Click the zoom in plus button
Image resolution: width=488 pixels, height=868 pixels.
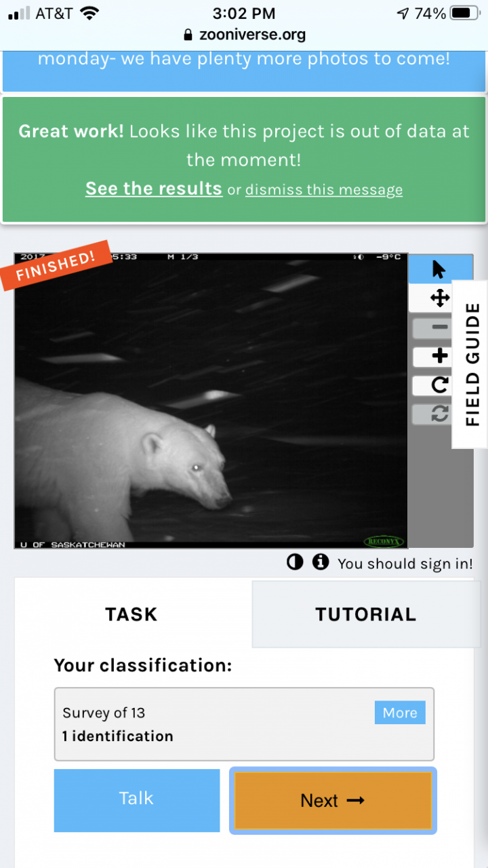click(440, 356)
